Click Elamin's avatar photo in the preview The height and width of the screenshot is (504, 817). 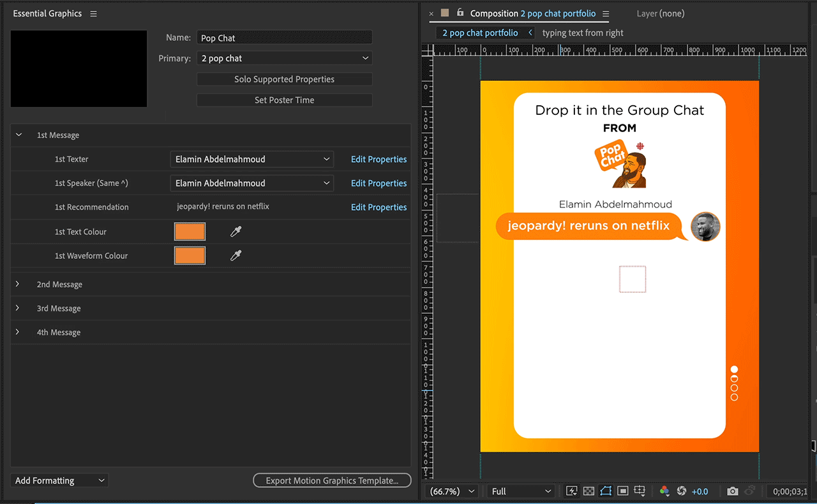(x=705, y=226)
